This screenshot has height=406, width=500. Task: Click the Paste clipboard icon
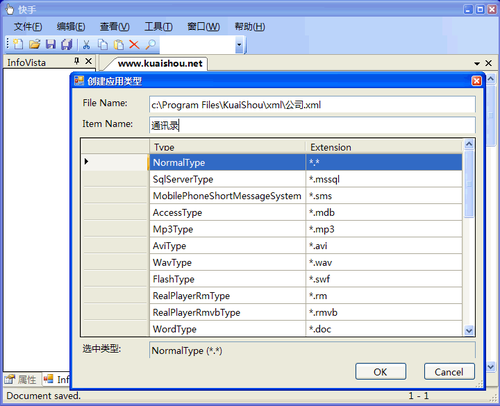click(119, 44)
